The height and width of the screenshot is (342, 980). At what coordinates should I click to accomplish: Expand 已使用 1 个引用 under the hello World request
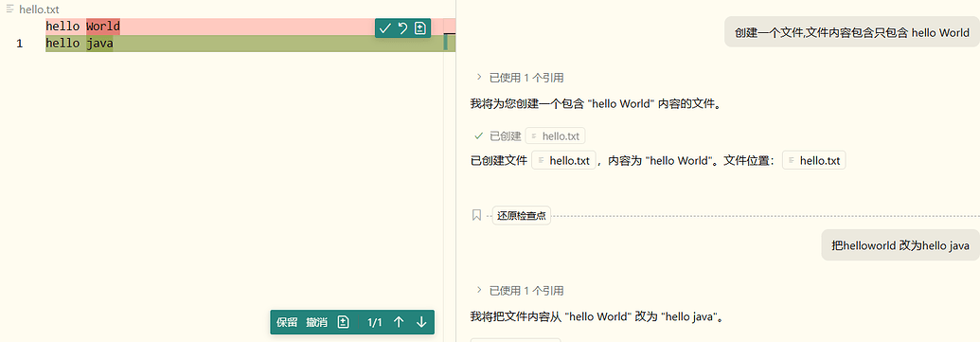[520, 78]
